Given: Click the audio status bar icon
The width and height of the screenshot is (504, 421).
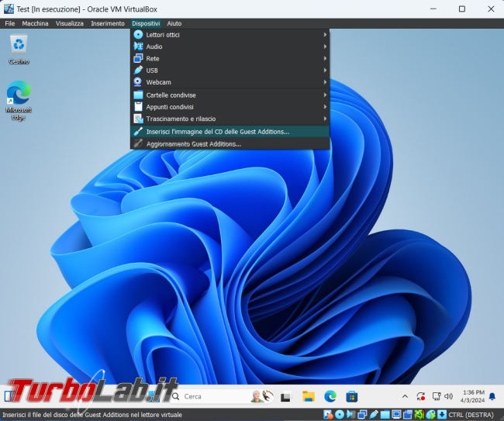Looking at the screenshot, I should coord(350,415).
